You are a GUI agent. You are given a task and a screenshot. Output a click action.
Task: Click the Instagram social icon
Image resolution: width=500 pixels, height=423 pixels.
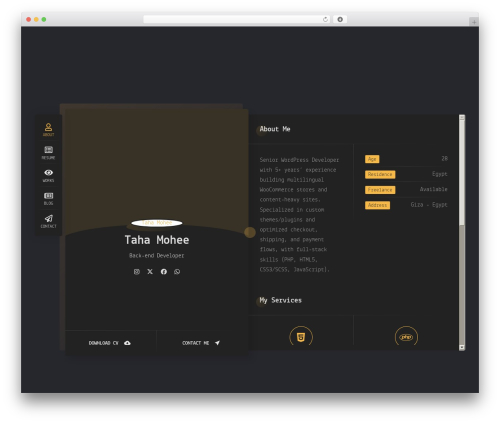pos(137,272)
